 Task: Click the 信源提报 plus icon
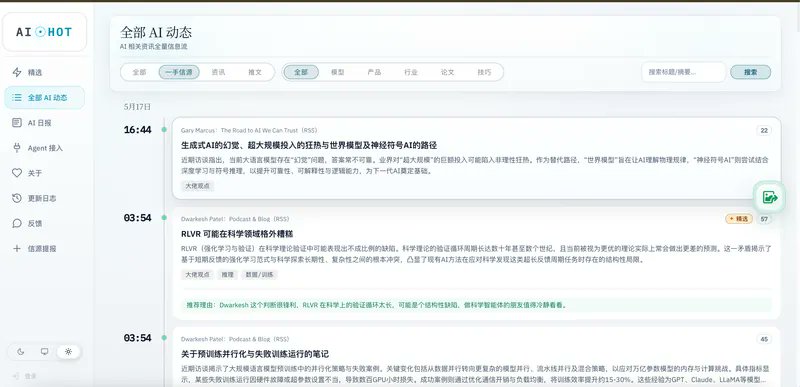[17, 248]
